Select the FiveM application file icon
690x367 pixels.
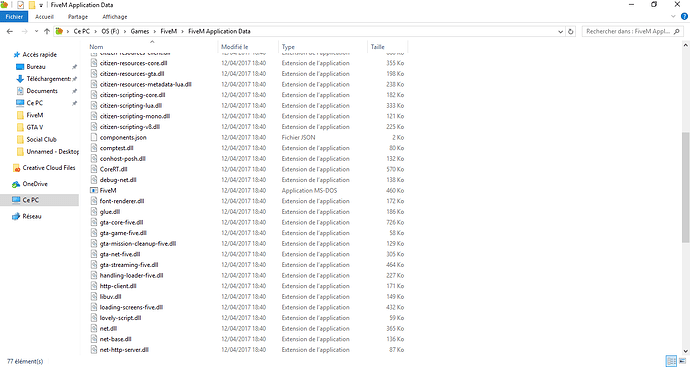[93, 191]
